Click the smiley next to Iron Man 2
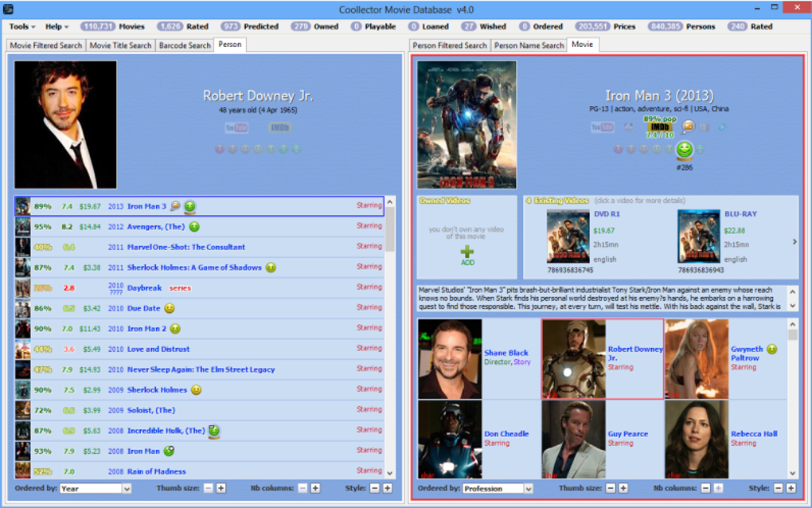Screen dimensions: 812x508 [176, 329]
